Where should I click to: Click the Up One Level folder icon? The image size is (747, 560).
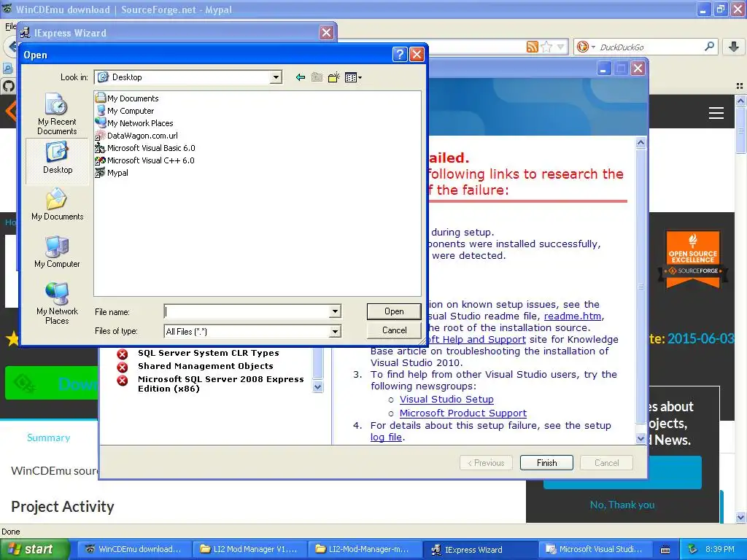coord(317,77)
